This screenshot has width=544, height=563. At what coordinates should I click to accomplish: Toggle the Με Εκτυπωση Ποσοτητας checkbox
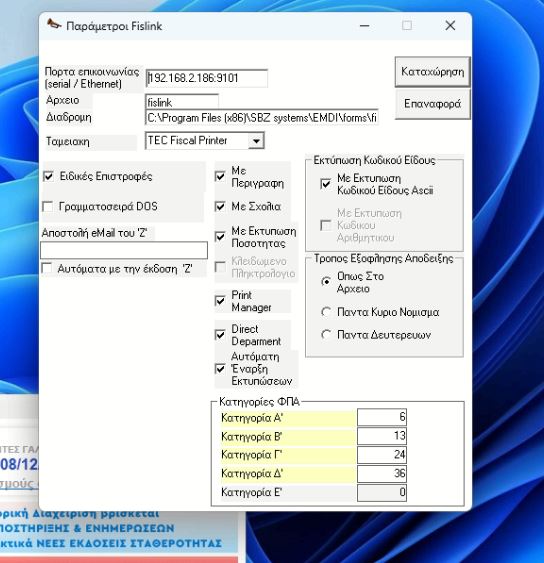[220, 237]
